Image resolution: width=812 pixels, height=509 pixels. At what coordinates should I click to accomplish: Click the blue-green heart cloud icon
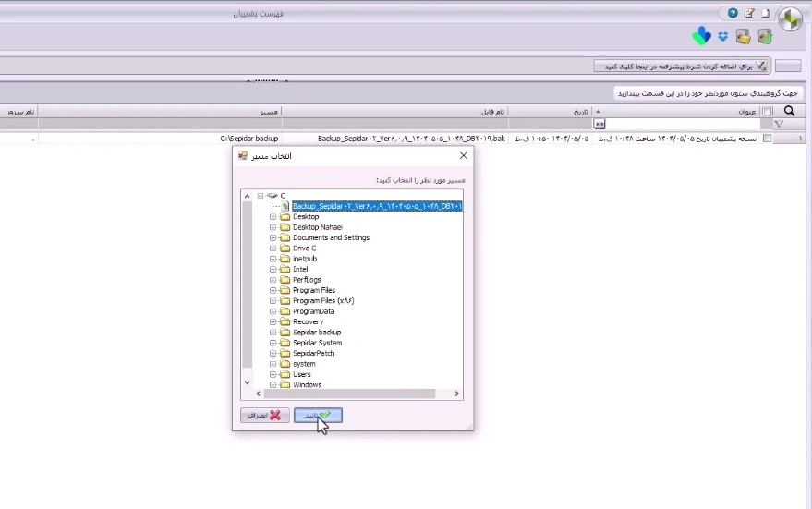pos(702,36)
